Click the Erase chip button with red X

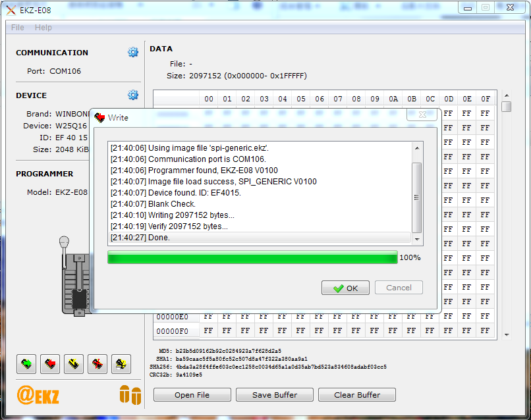(x=98, y=363)
